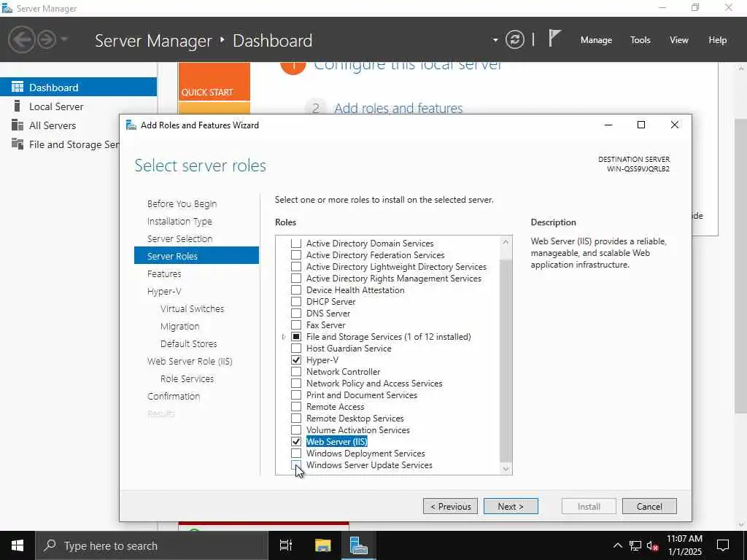
Task: Open File Explorer from the taskbar
Action: [x=322, y=545]
